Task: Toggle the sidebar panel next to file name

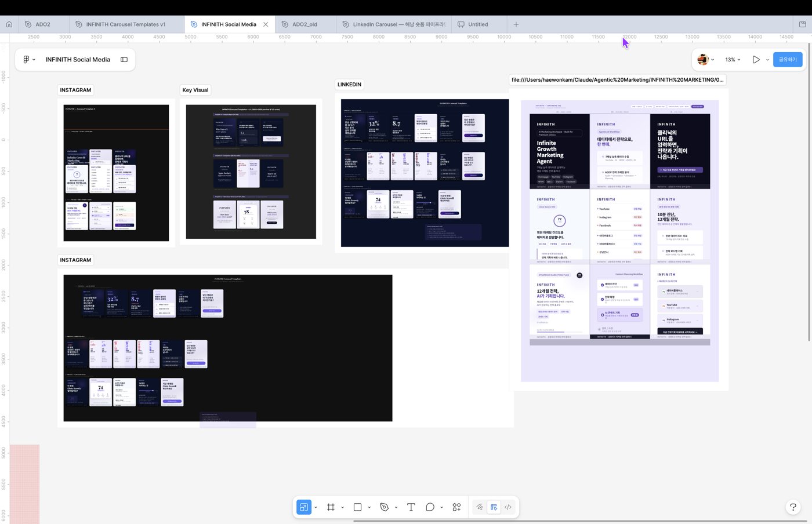Action: (x=124, y=60)
